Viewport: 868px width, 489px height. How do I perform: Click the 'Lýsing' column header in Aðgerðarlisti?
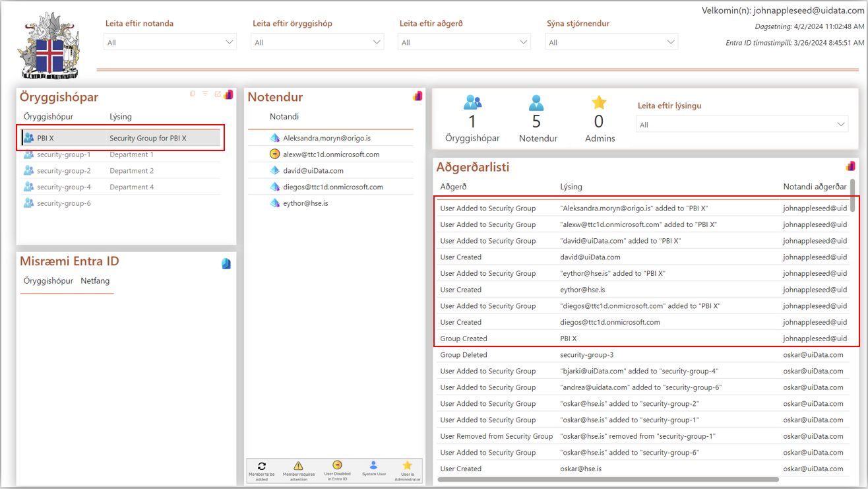[571, 187]
